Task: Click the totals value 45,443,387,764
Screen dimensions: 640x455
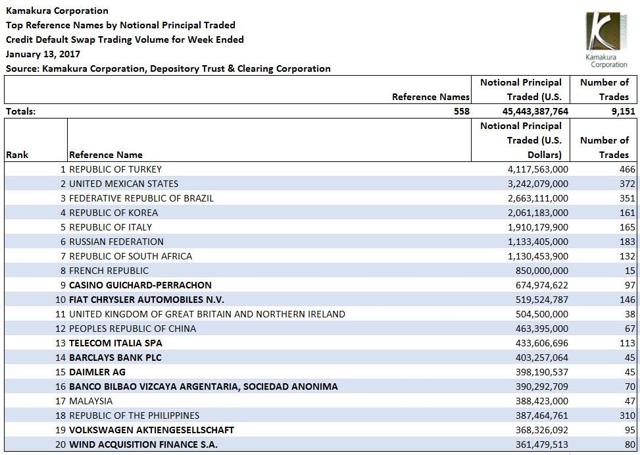Action: [x=535, y=111]
